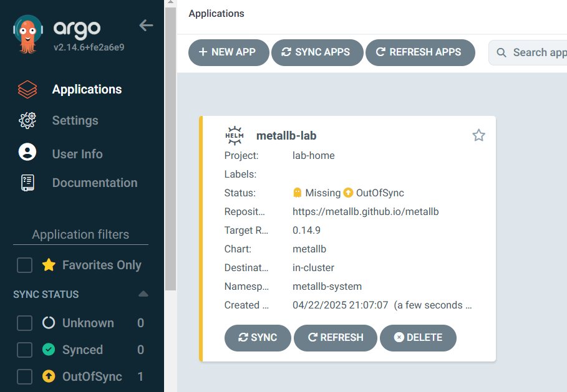Click the User Info avatar icon
Viewport: 567px width, 392px height.
[27, 151]
